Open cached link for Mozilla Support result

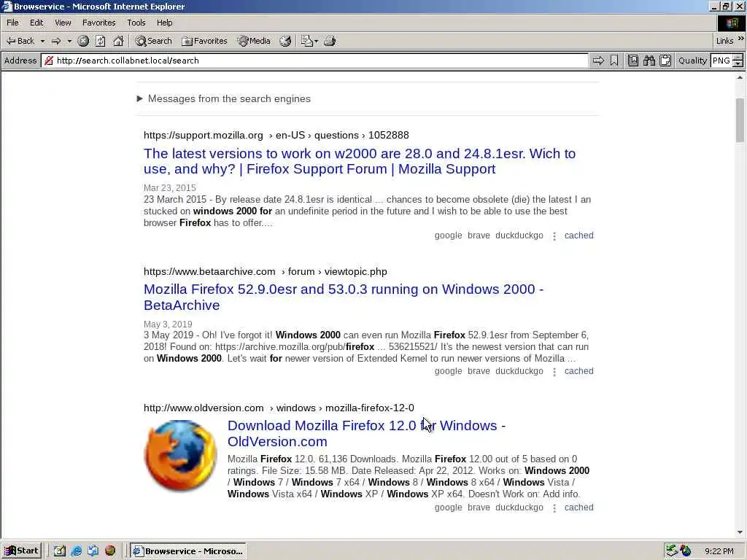coord(578,236)
